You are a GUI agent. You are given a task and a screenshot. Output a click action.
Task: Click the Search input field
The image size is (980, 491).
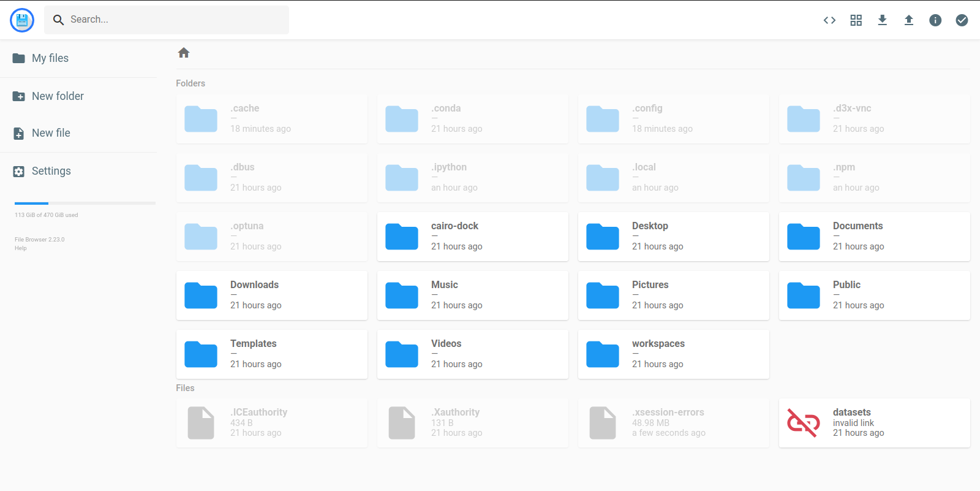[x=171, y=20]
